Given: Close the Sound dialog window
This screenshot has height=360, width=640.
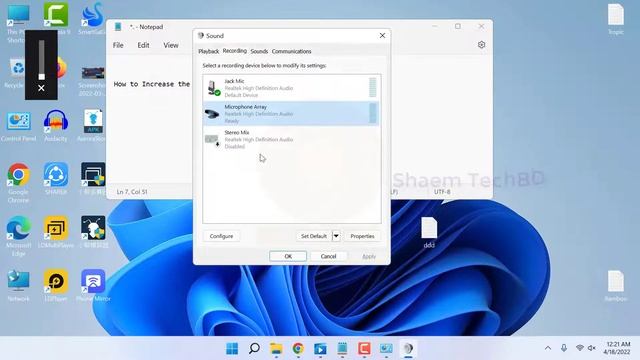Looking at the screenshot, I should click(382, 36).
